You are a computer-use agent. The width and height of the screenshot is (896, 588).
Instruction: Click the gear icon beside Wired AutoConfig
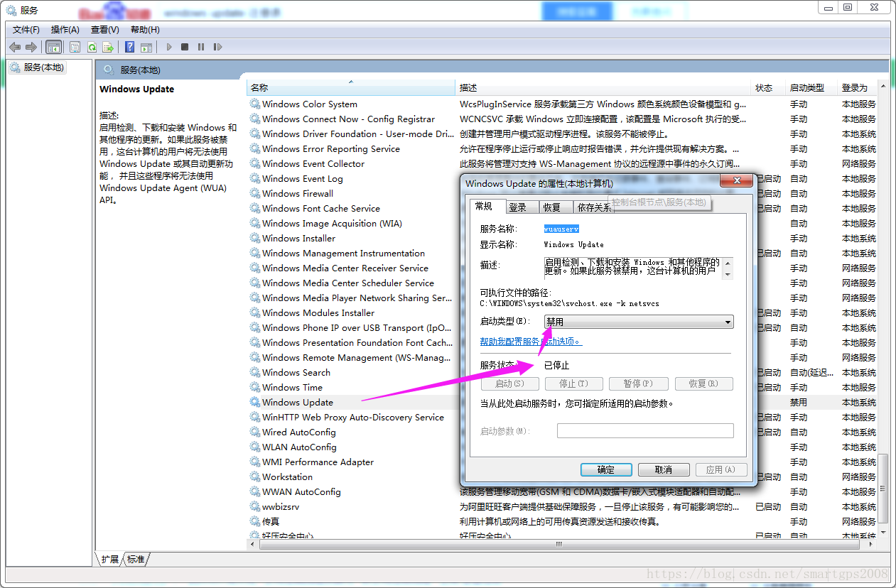point(255,432)
